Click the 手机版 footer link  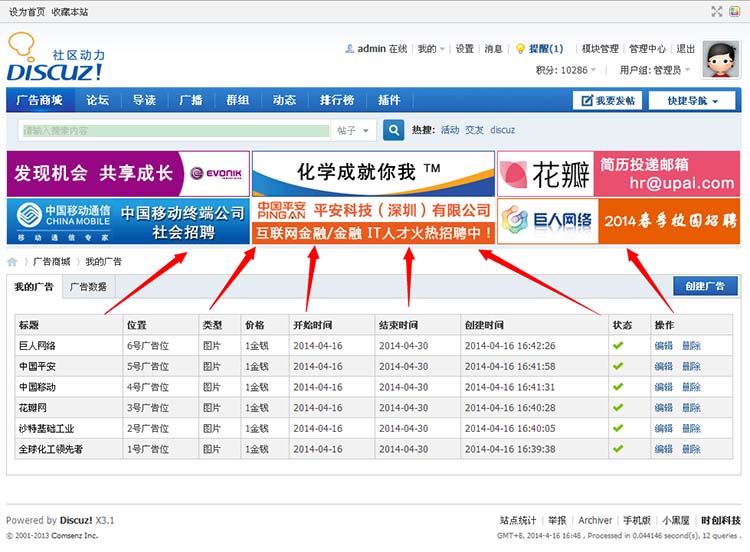click(637, 520)
